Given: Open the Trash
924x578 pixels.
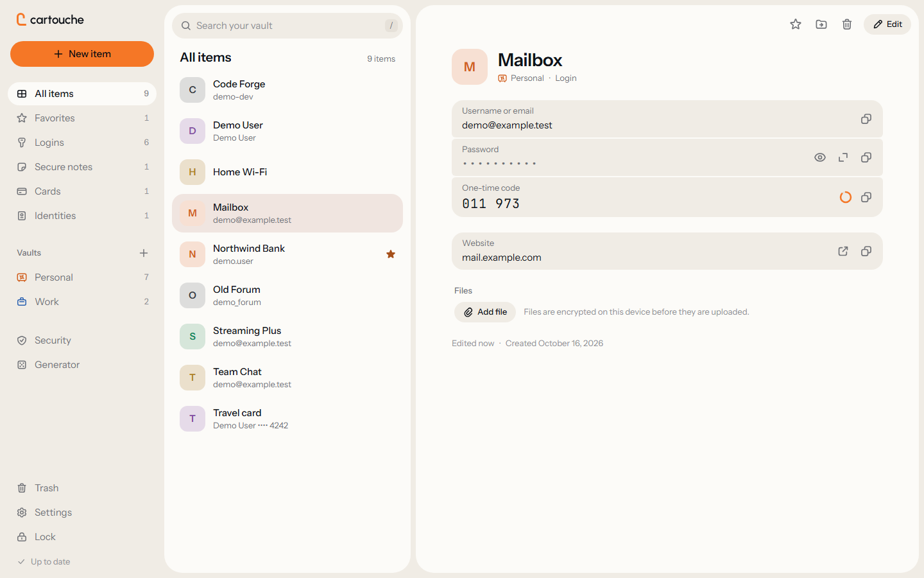Looking at the screenshot, I should tap(82, 488).
